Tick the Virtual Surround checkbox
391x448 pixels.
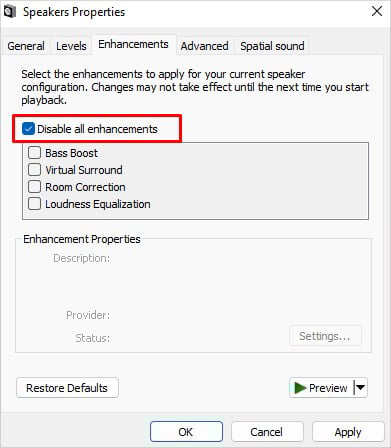click(34, 170)
